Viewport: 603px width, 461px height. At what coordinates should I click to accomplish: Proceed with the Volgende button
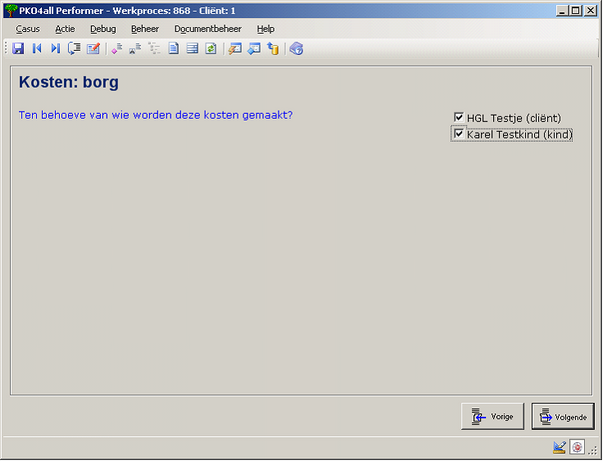pyautogui.click(x=563, y=416)
